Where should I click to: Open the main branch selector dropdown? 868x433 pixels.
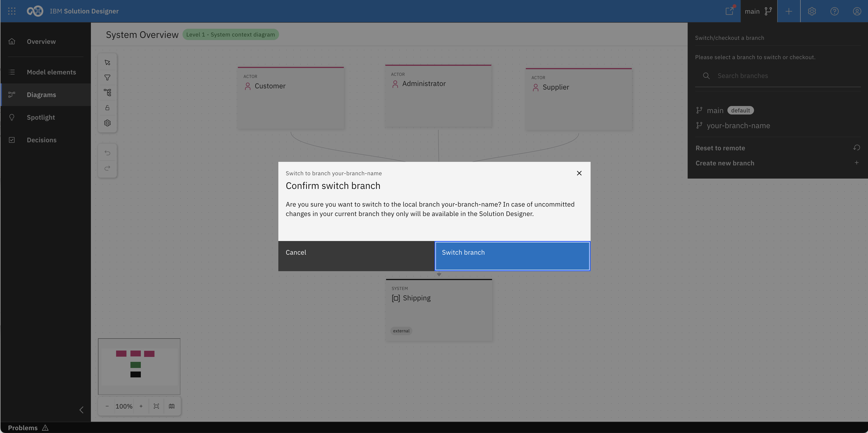pyautogui.click(x=758, y=12)
